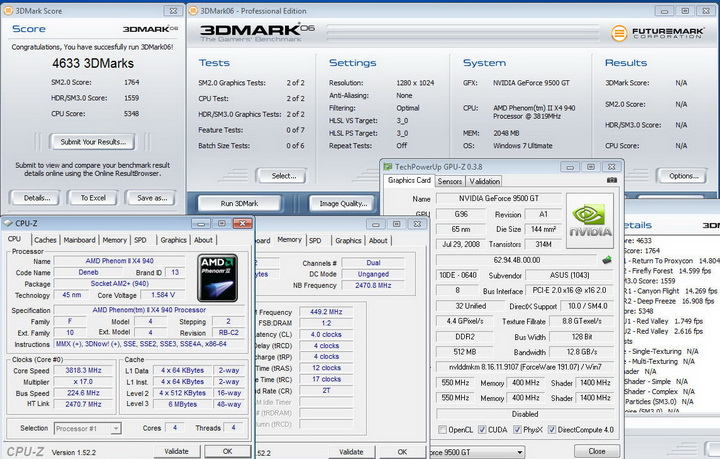Click Validate in the second CPU-Z window
The image size is (720, 459).
coord(351,452)
